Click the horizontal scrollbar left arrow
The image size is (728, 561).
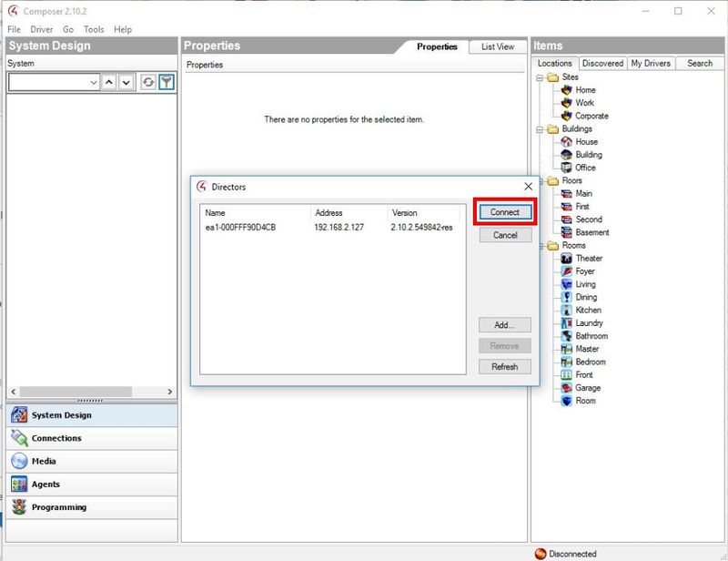point(14,392)
